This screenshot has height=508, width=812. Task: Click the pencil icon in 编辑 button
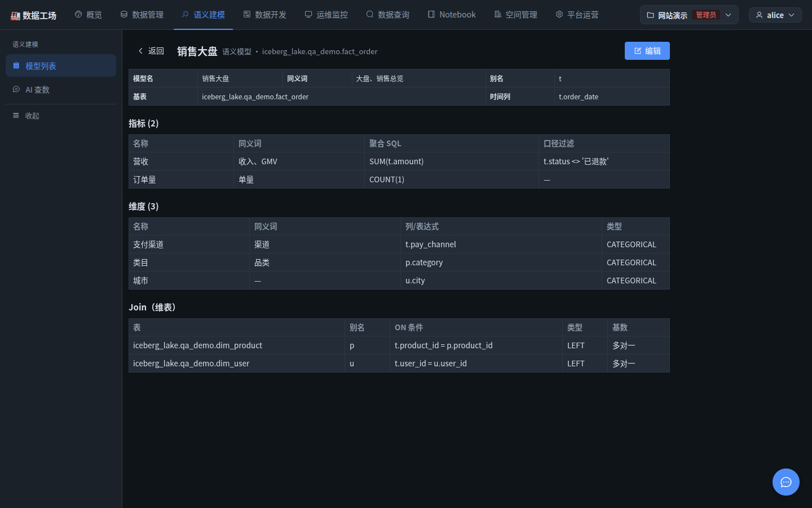638,51
